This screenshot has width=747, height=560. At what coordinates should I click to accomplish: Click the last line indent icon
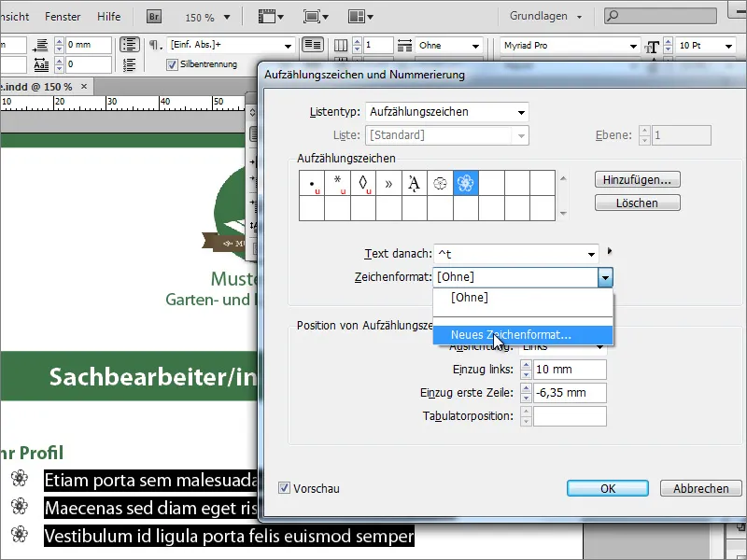pyautogui.click(x=41, y=45)
